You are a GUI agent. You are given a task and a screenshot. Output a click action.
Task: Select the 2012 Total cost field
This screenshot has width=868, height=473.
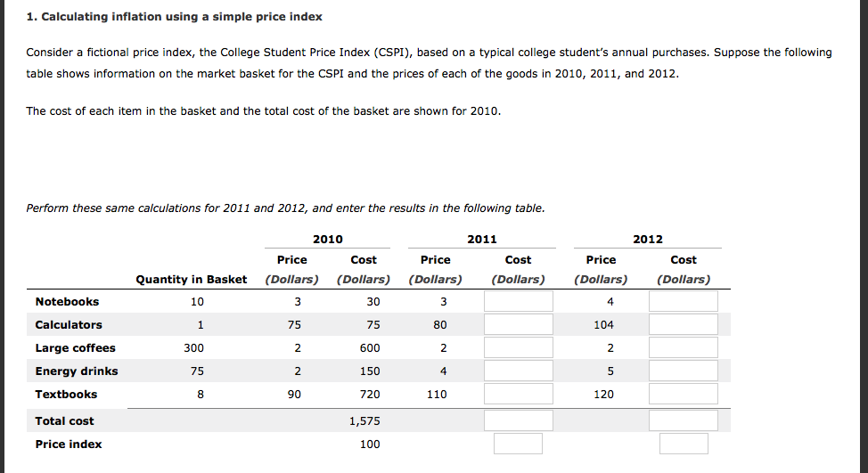684,421
